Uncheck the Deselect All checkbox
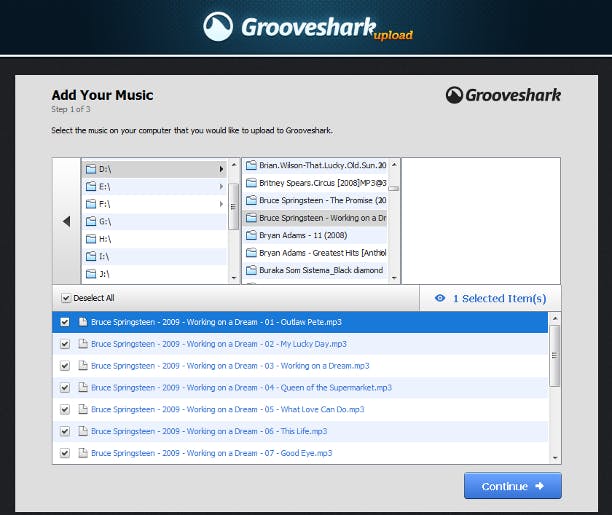Screen dimensions: 612x515 (x=66, y=298)
